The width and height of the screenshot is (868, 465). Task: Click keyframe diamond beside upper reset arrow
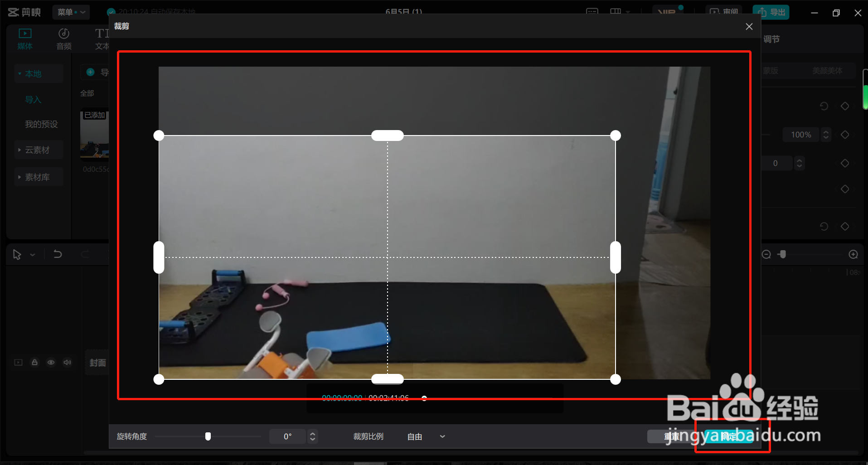pos(845,106)
